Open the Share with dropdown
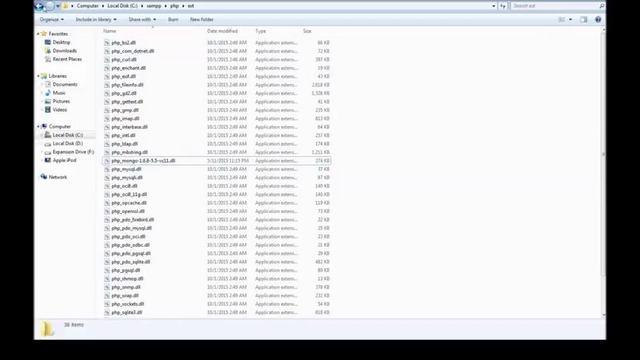 (142, 20)
